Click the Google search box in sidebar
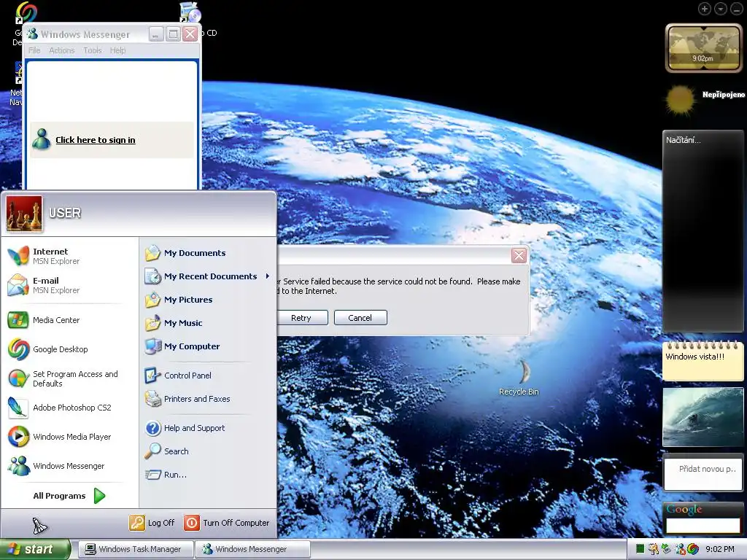The width and height of the screenshot is (747, 560). 703,525
